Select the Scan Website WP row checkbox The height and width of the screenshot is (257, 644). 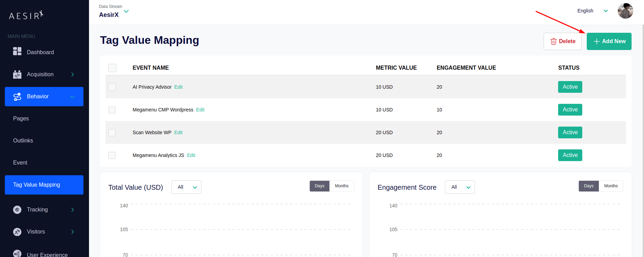click(112, 132)
